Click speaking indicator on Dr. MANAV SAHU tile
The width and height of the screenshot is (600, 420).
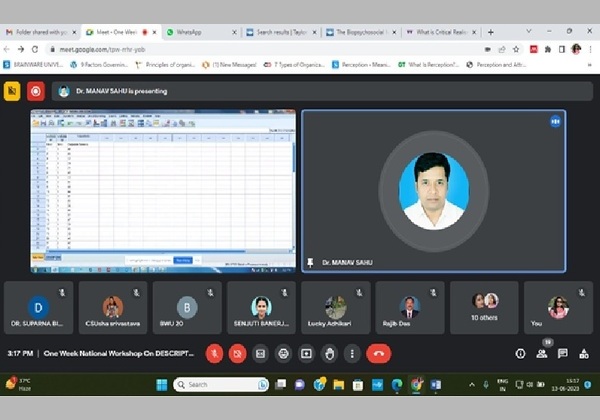(x=555, y=122)
